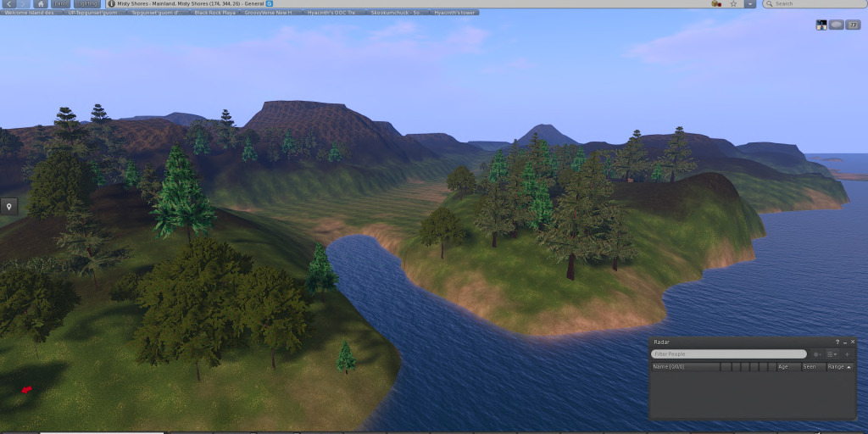Click the General maturity rating badge
The width and height of the screenshot is (868, 434).
tap(270, 4)
